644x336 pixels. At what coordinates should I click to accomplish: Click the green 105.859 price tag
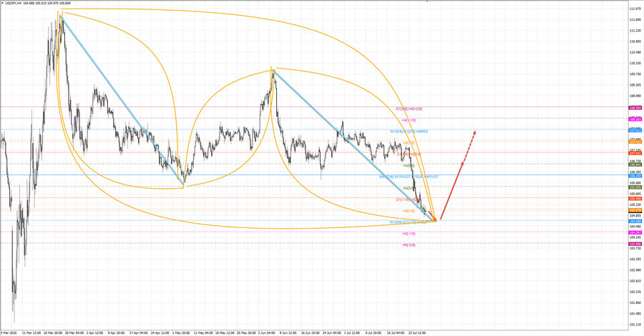[635, 187]
